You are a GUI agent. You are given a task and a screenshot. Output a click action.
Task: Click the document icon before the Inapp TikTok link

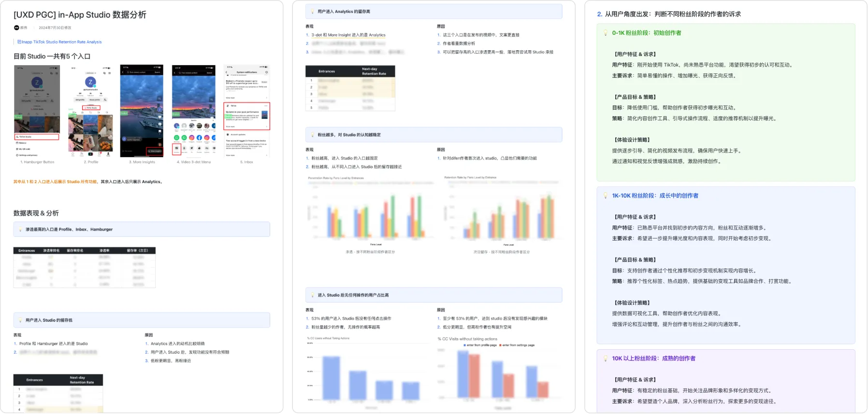(19, 42)
